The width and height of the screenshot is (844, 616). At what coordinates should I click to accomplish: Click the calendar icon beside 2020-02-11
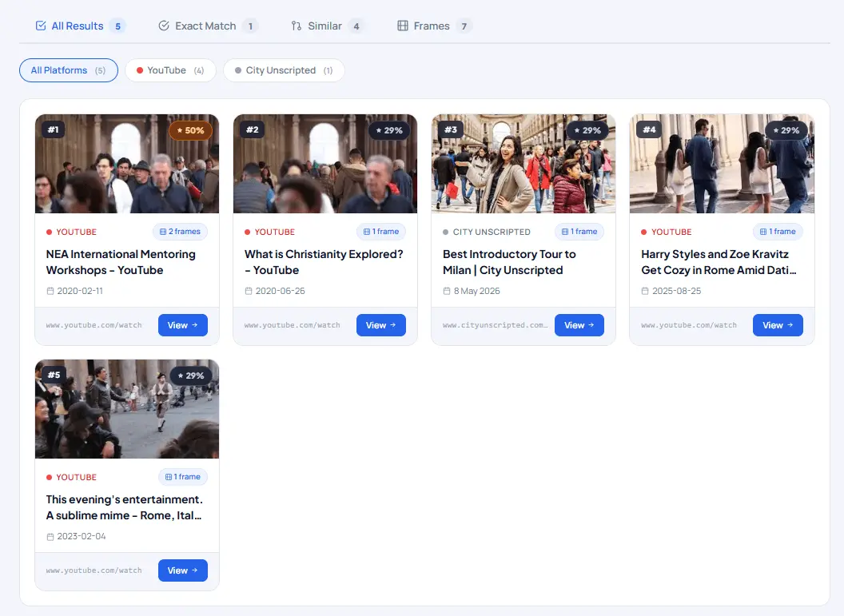pos(50,291)
